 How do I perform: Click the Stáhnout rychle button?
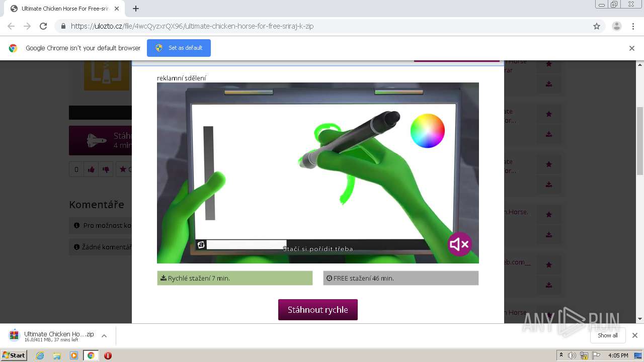pos(318,310)
